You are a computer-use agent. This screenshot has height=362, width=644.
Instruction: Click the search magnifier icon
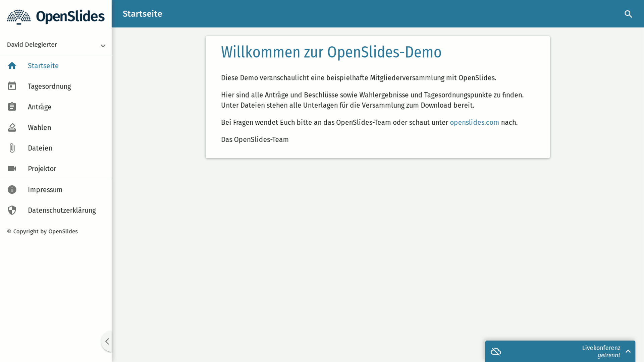tap(628, 14)
